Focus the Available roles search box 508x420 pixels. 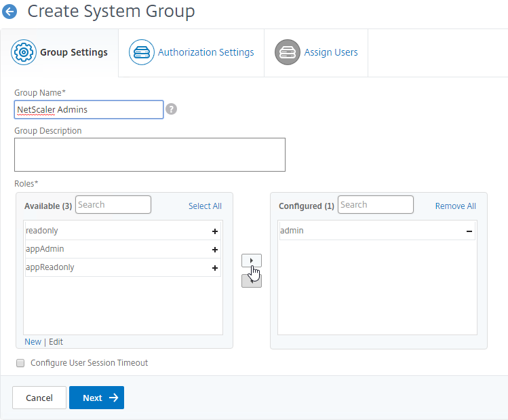pos(113,205)
